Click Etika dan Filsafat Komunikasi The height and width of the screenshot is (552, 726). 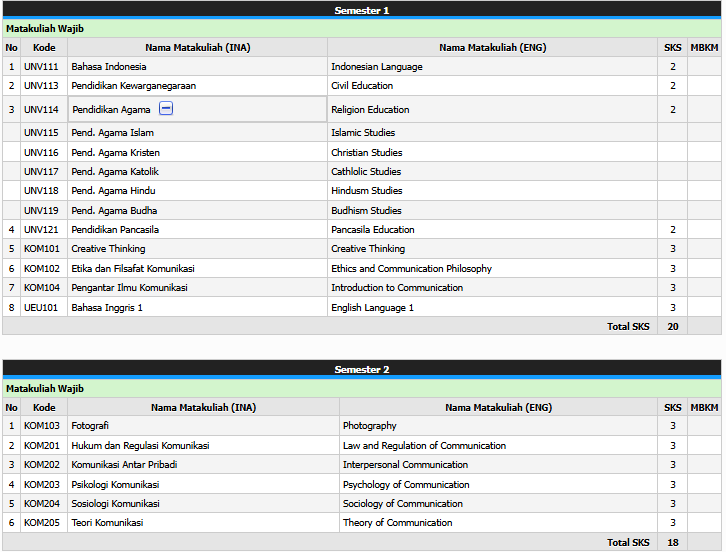tap(132, 269)
